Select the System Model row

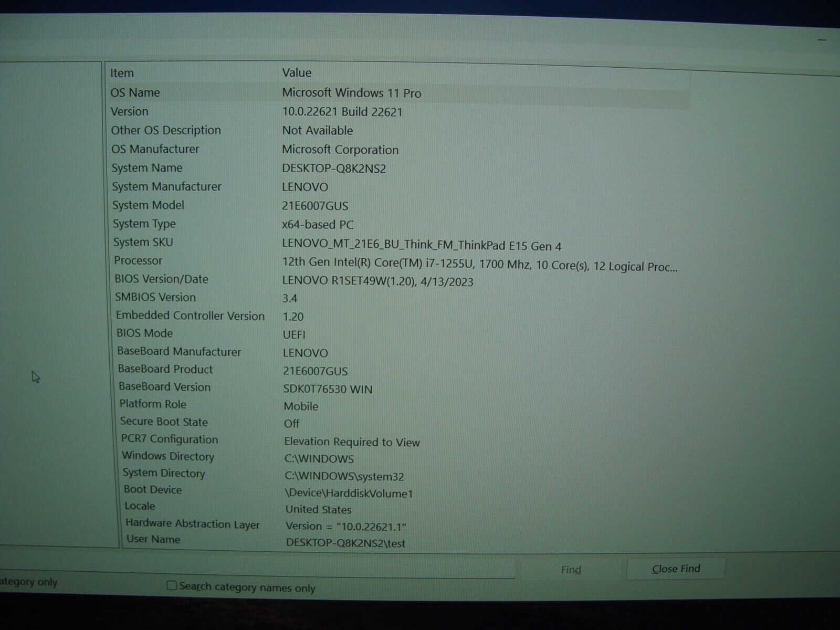[x=399, y=205]
